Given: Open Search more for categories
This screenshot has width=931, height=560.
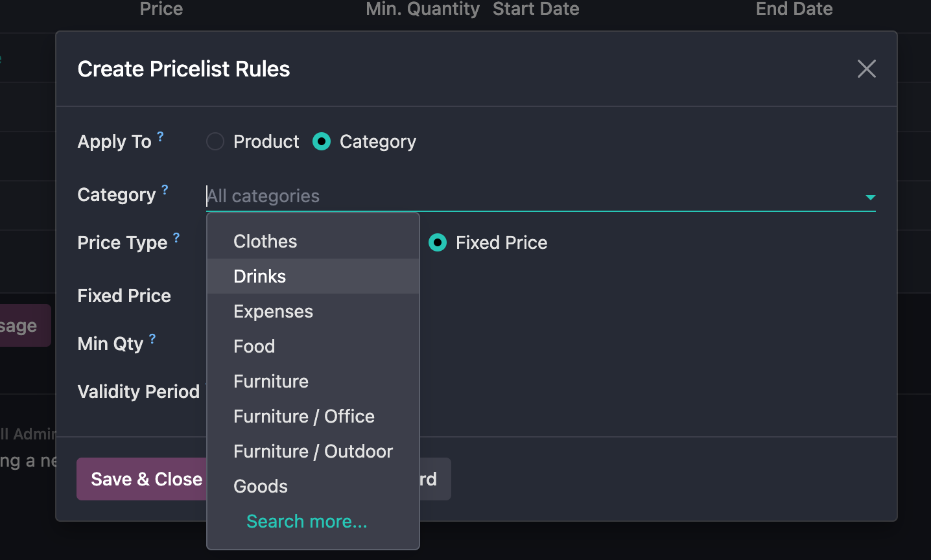Looking at the screenshot, I should pos(306,520).
